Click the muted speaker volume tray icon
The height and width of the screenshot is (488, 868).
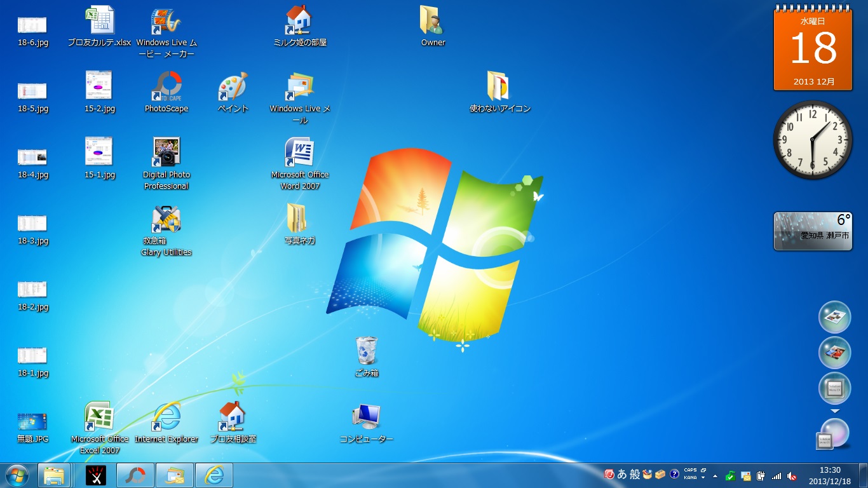(792, 475)
